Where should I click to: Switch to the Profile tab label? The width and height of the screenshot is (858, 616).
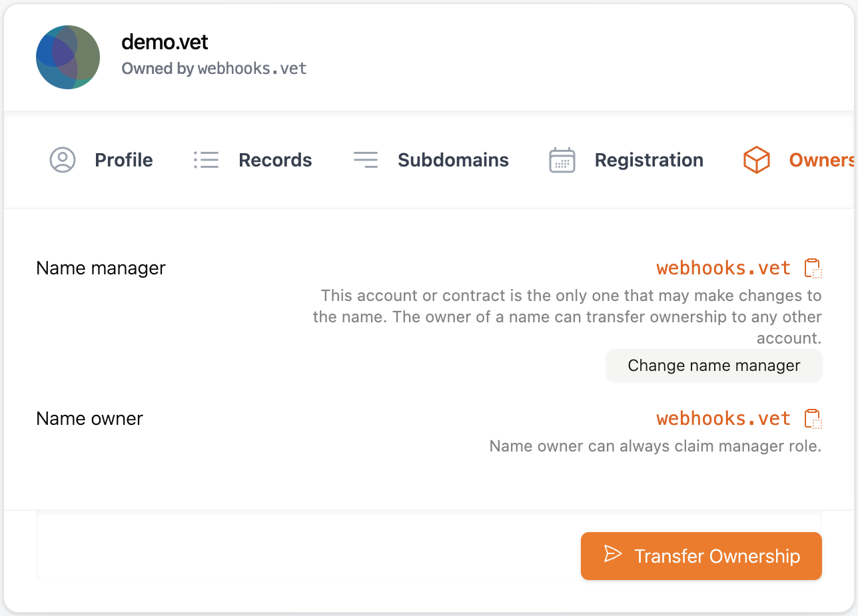click(124, 160)
